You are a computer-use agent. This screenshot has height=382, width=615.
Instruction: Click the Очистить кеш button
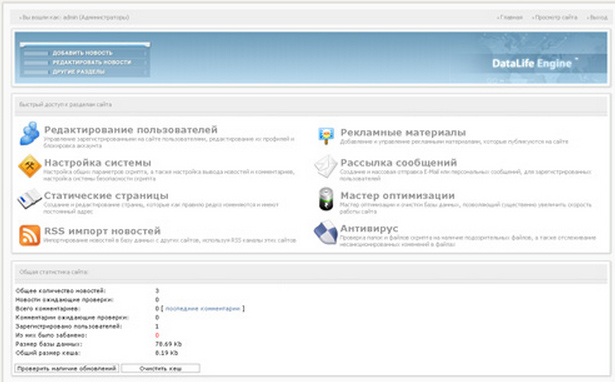pyautogui.click(x=160, y=368)
